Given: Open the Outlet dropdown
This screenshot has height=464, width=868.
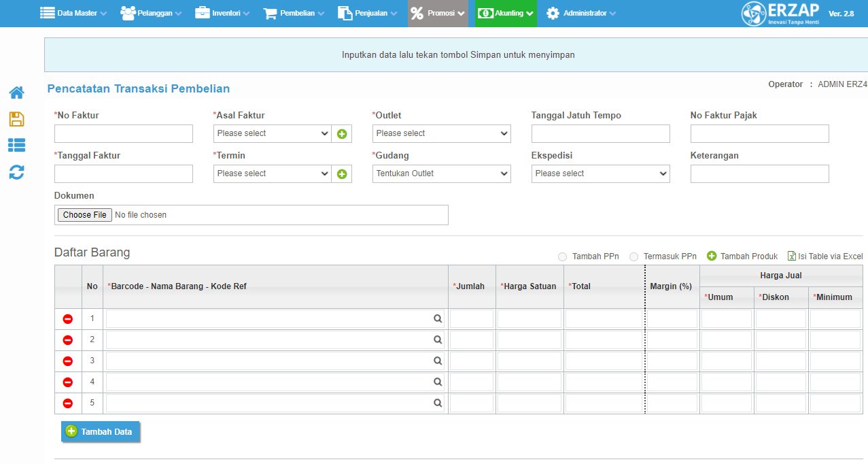Looking at the screenshot, I should pos(442,134).
